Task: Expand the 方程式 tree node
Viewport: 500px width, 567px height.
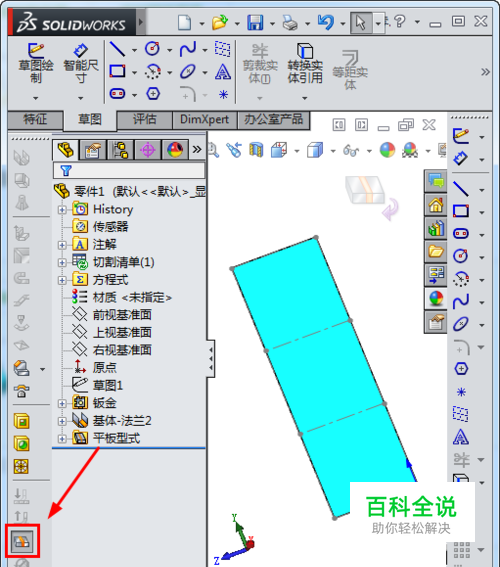Action: pos(62,280)
